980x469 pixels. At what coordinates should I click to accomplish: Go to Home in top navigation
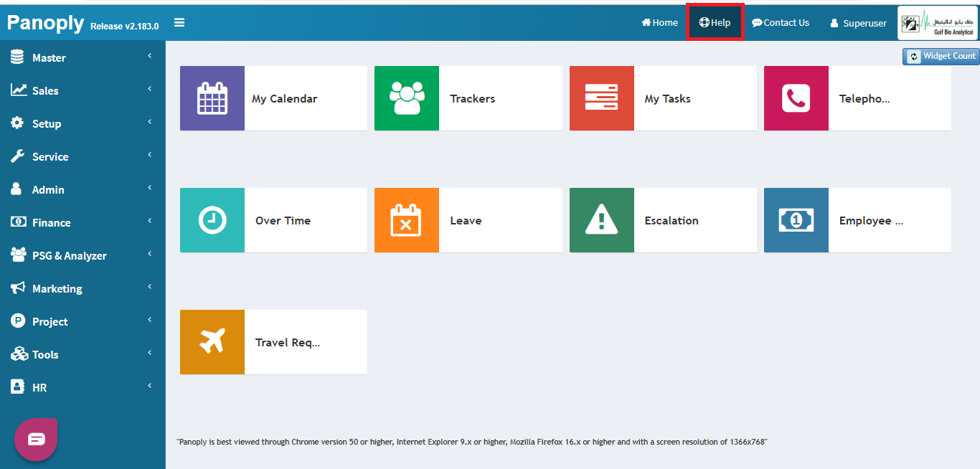[x=659, y=23]
